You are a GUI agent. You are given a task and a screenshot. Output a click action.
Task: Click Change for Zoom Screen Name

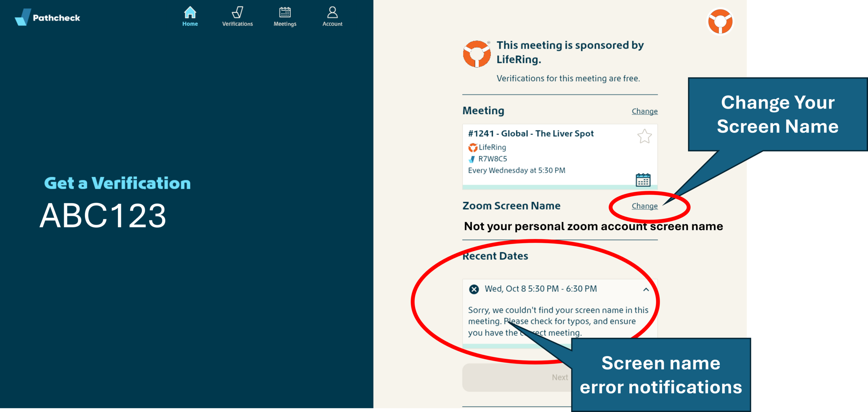click(644, 206)
